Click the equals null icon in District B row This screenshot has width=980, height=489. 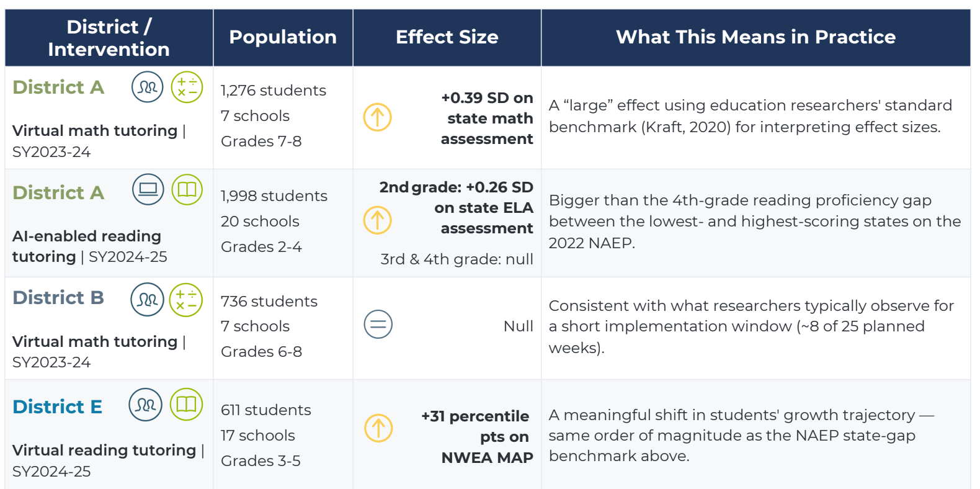378,324
